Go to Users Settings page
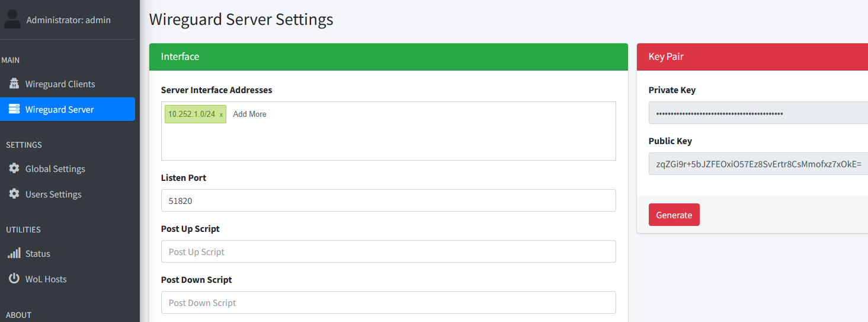Image resolution: width=868 pixels, height=322 pixels. pyautogui.click(x=53, y=195)
